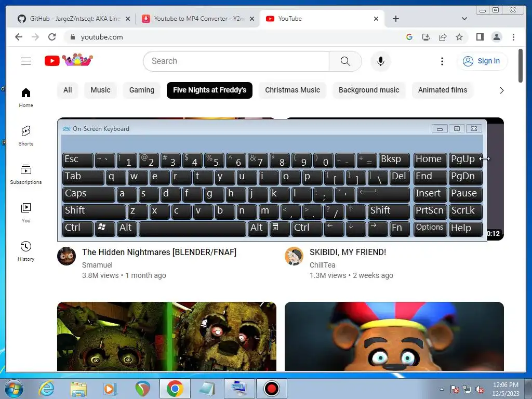The height and width of the screenshot is (399, 532).
Task: Click the YouTube logo
Action: tap(69, 60)
